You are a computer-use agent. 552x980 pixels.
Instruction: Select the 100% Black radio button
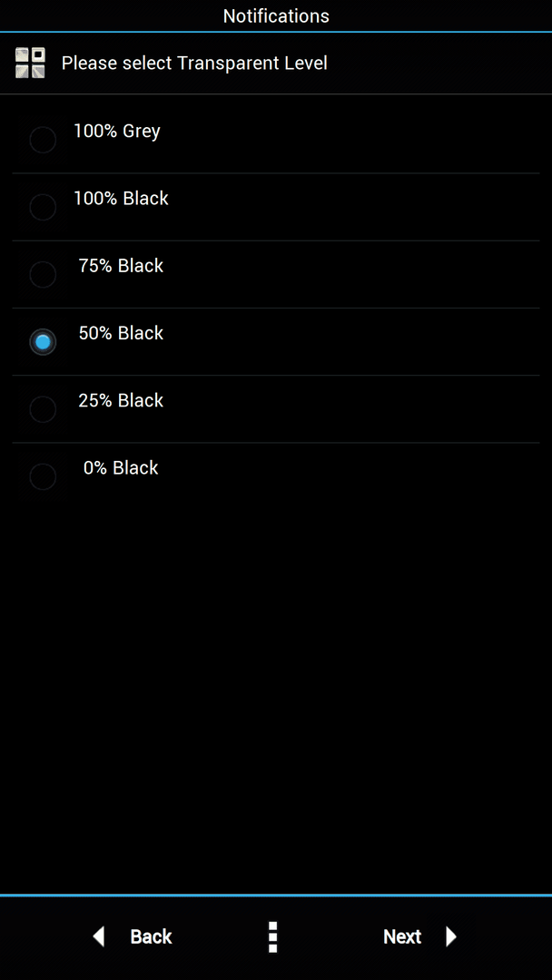click(44, 207)
